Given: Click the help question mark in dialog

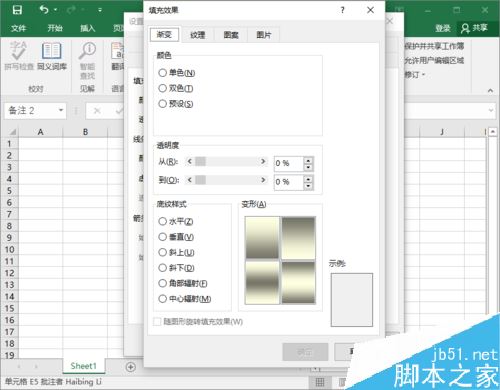Looking at the screenshot, I should tap(342, 10).
